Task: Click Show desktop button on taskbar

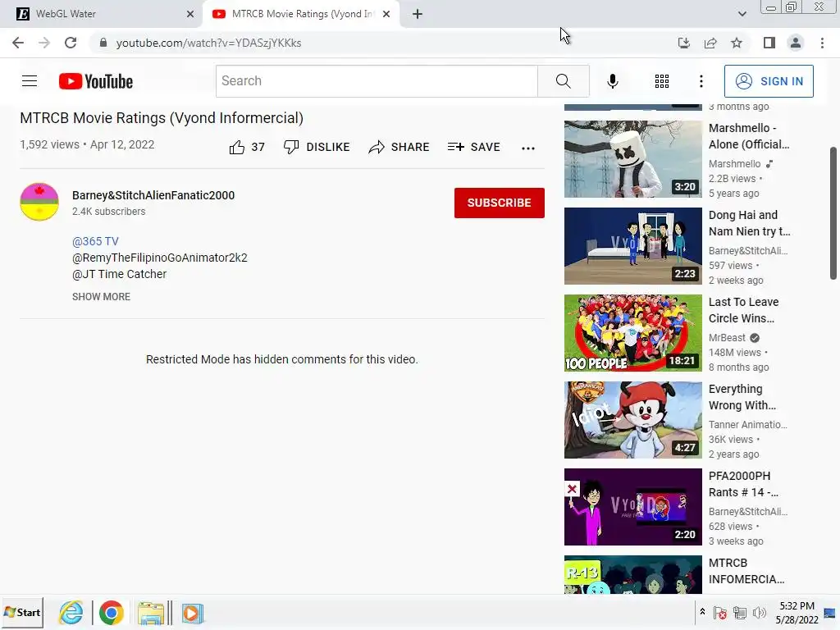Action: pos(830,612)
